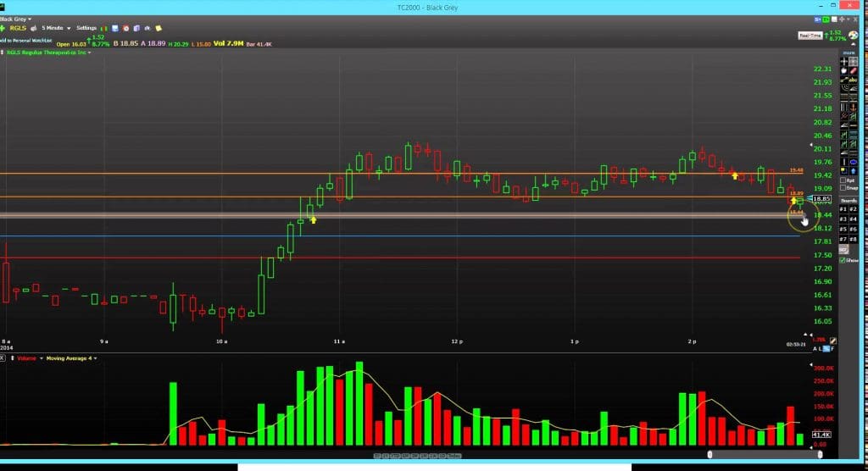
Task: Click the red alarm clock alert icon
Action: (x=125, y=28)
